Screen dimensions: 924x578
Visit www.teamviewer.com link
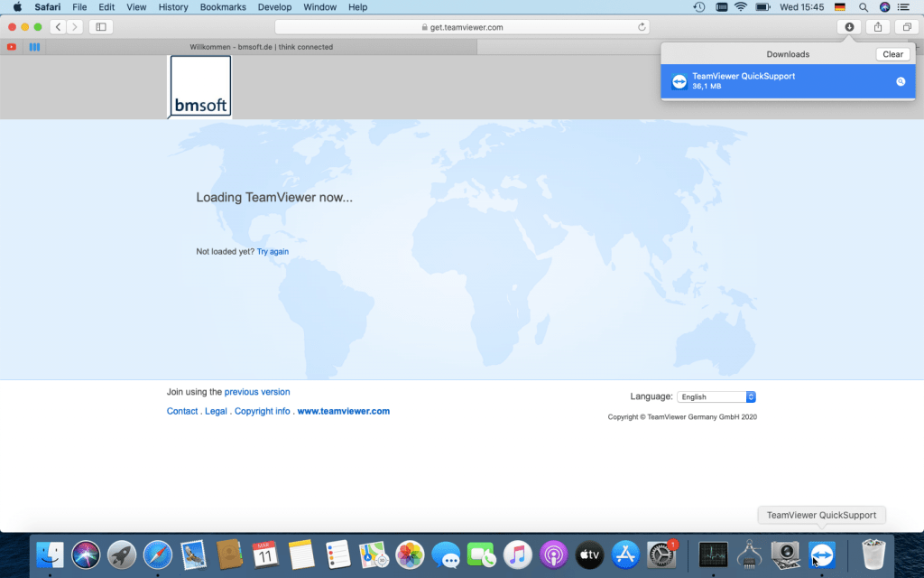[344, 411]
